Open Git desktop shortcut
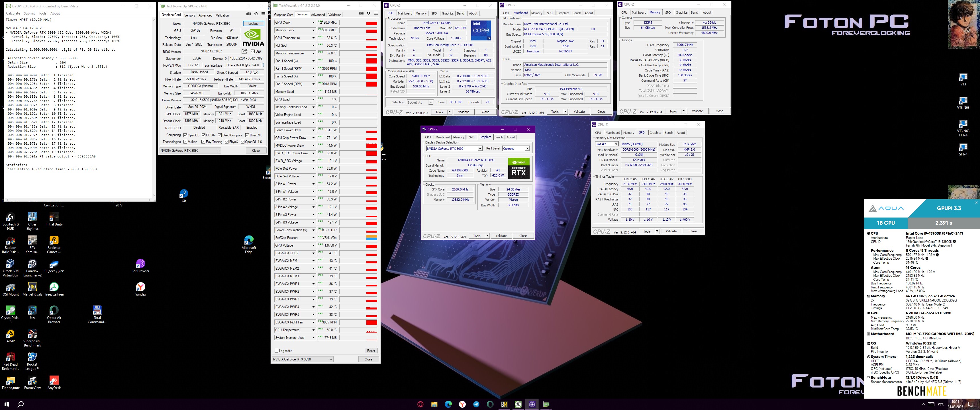This screenshot has height=410, width=980. click(184, 196)
